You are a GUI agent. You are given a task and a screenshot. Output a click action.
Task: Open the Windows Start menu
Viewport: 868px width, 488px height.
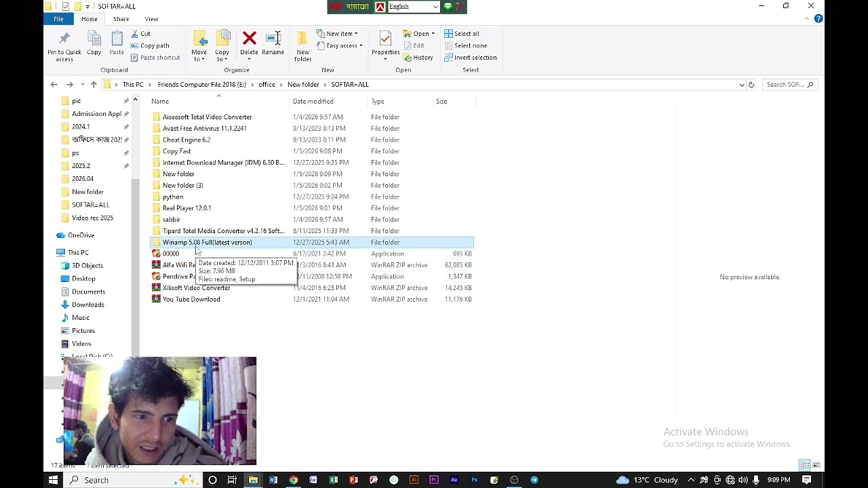point(53,480)
